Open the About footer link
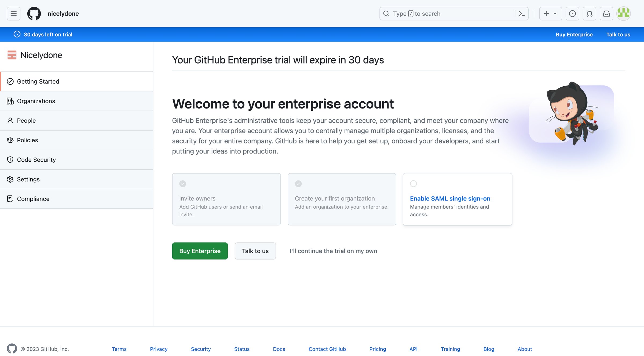Image resolution: width=644 pixels, height=356 pixels. click(525, 349)
